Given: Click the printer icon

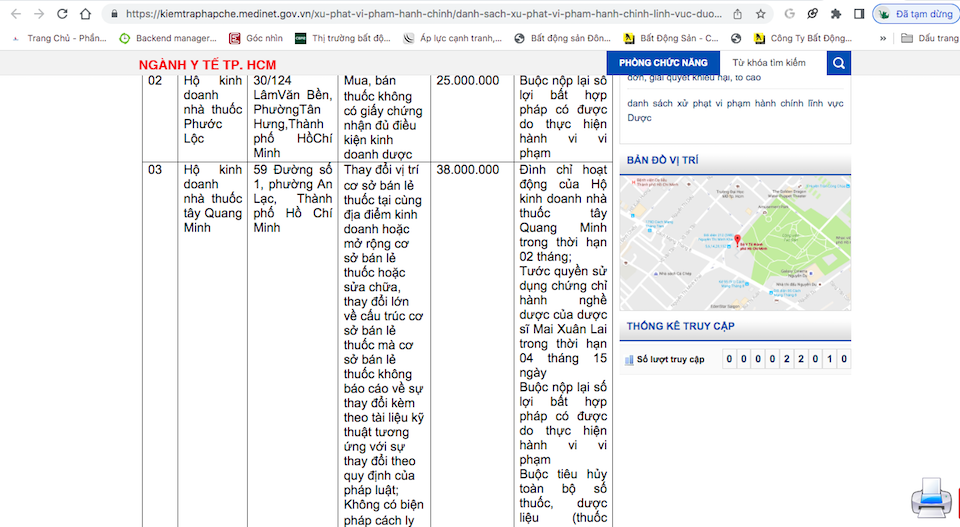Looking at the screenshot, I should (x=929, y=497).
